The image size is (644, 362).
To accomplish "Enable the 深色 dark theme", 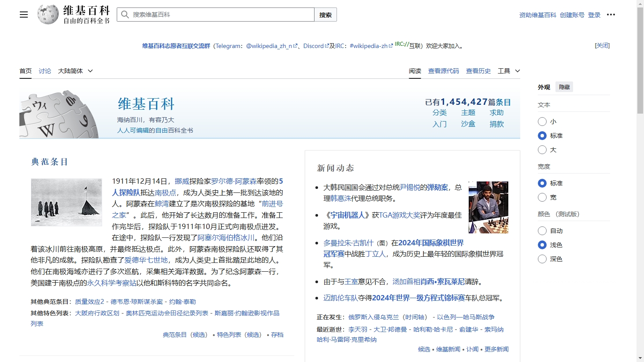I will (x=542, y=259).
